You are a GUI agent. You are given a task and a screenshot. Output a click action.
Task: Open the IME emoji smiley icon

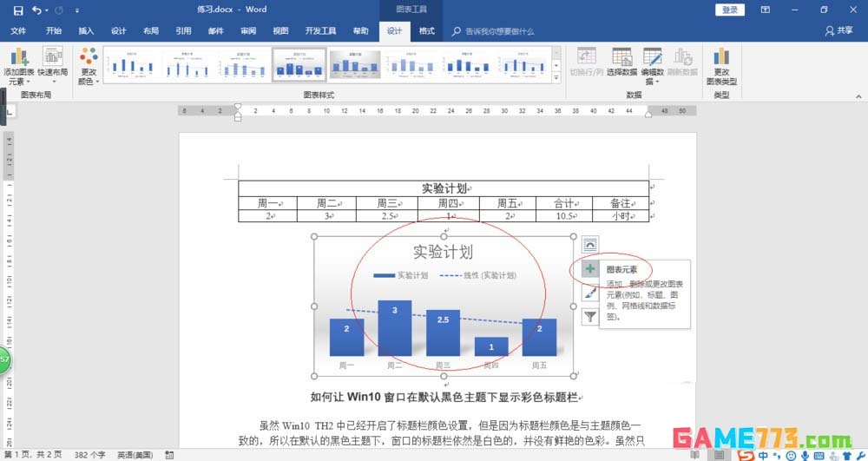791,456
